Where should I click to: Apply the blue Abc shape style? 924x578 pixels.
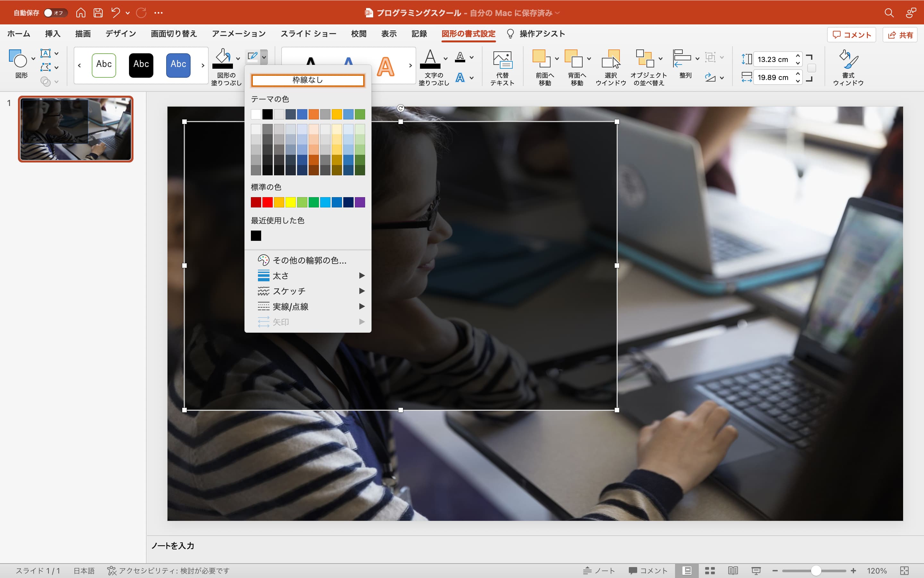click(178, 65)
